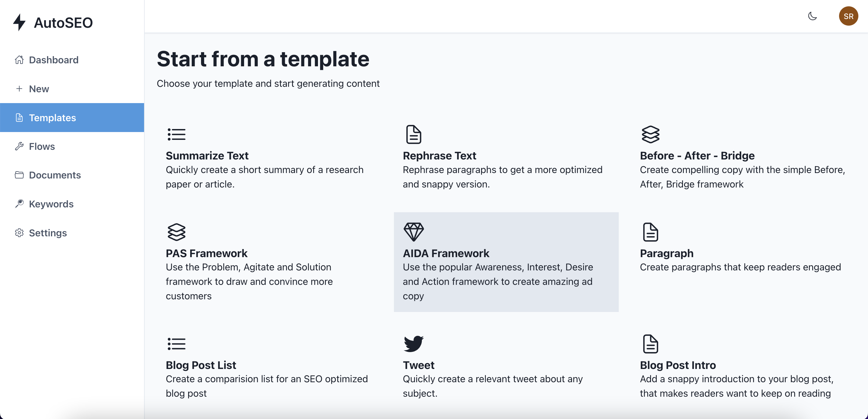Image resolution: width=868 pixels, height=419 pixels.
Task: Open Dashboard from the sidebar
Action: coord(54,60)
